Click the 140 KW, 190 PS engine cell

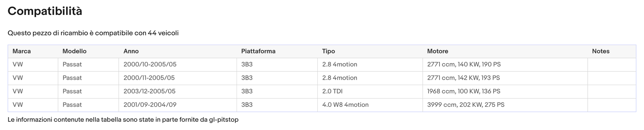tap(505, 65)
